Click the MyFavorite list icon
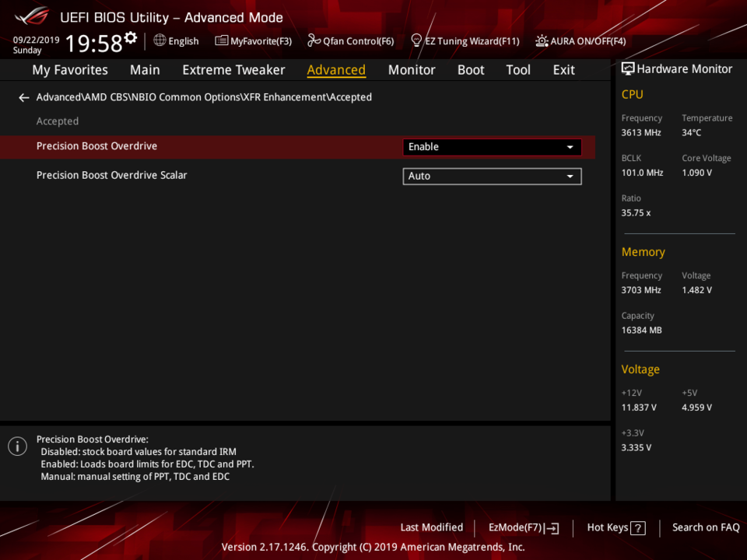Viewport: 747px width, 560px height. tap(222, 40)
